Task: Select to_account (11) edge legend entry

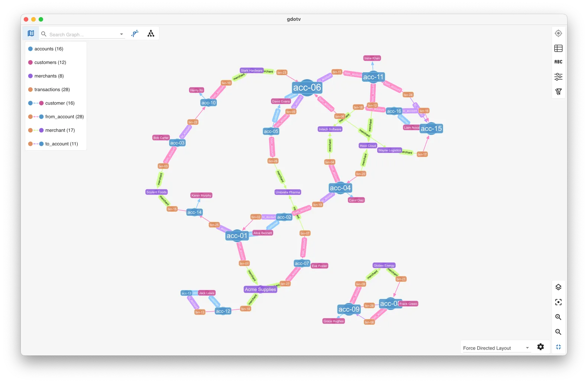Action: [53, 144]
